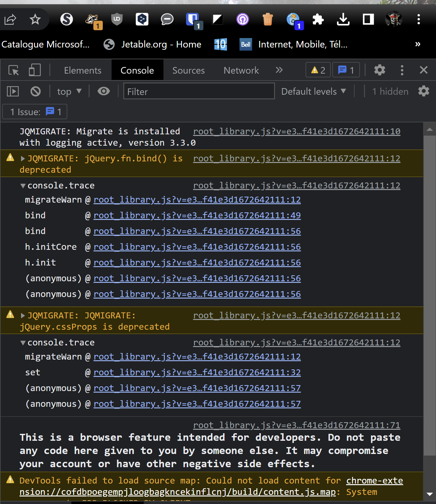This screenshot has height=504, width=436.
Task: Open the source link on the h.initCore row
Action: coord(197,247)
